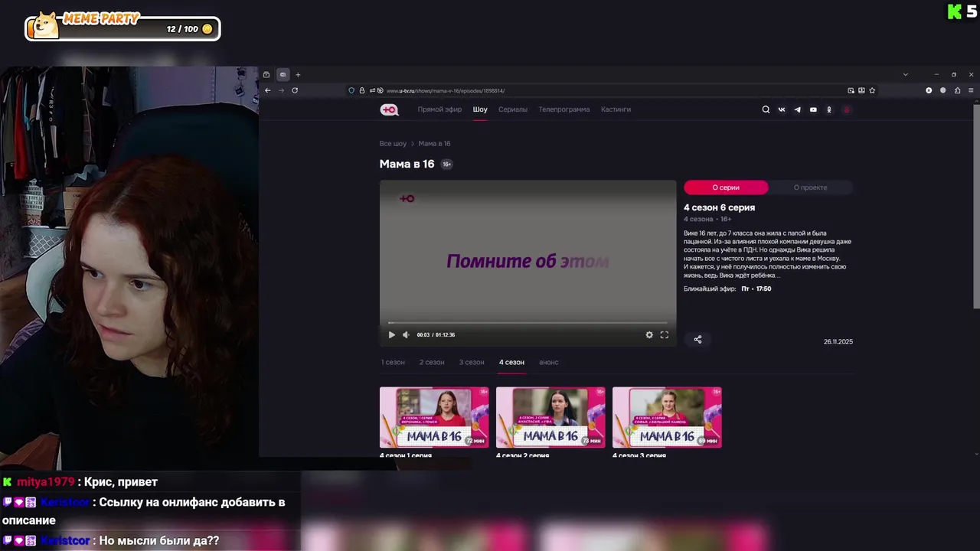Viewport: 980px width, 551px height.
Task: Switch to the 2 сезон tab
Action: [x=432, y=362]
